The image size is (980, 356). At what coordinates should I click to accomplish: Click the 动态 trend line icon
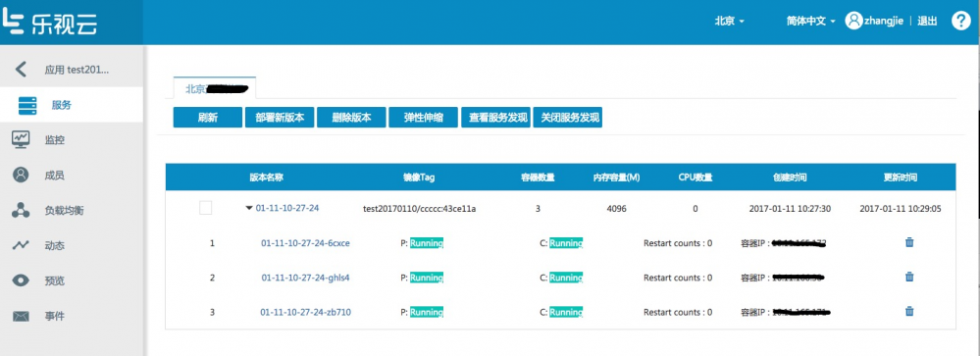coord(21,245)
